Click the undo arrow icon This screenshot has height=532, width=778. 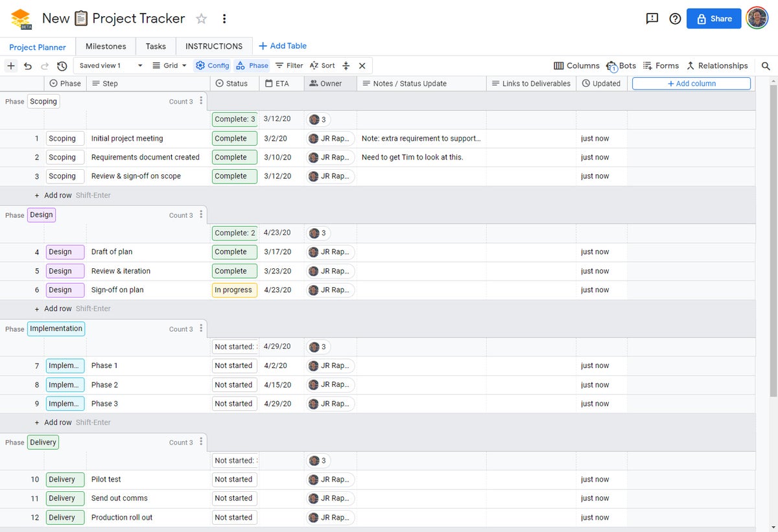coord(28,65)
